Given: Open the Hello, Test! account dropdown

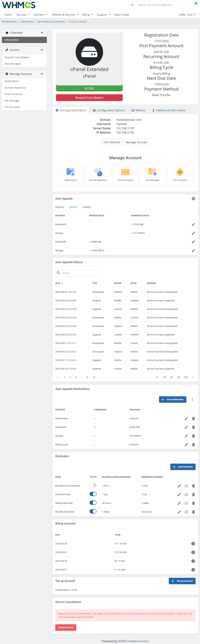Looking at the screenshot, I should 187,15.
